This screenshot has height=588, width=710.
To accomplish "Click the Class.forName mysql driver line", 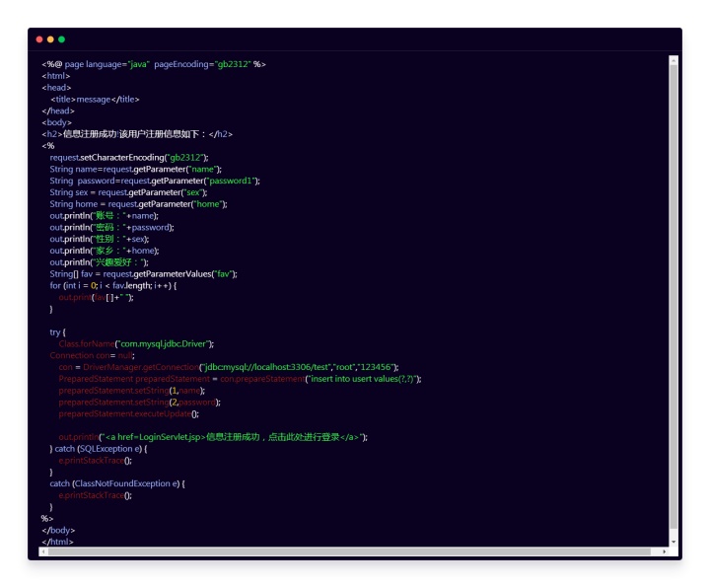I will tap(136, 344).
